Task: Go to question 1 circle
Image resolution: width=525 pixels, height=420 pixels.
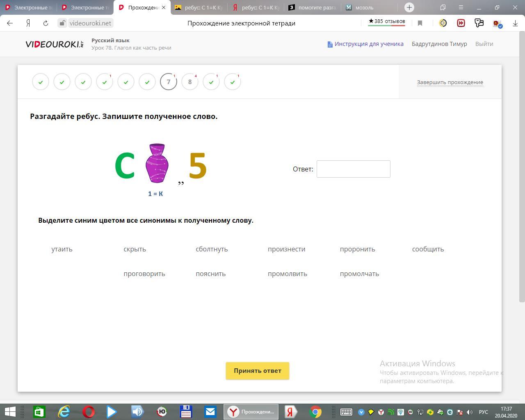Action: (x=41, y=82)
